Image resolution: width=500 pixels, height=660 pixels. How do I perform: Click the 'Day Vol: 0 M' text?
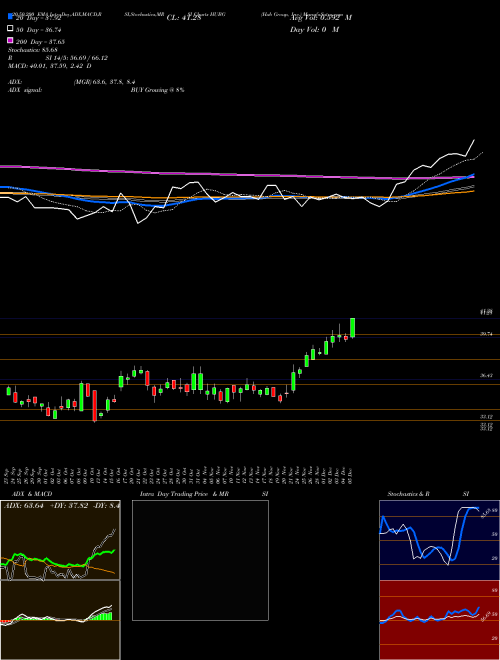click(314, 29)
